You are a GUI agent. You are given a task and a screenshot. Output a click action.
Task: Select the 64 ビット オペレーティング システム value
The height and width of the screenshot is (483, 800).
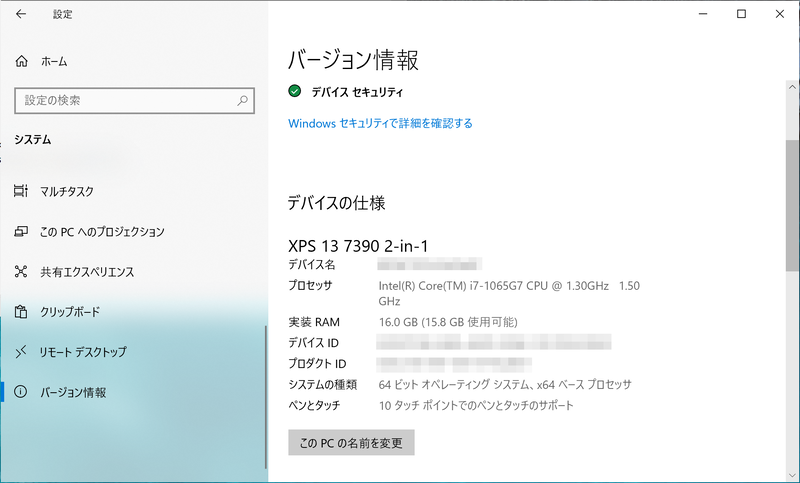505,385
